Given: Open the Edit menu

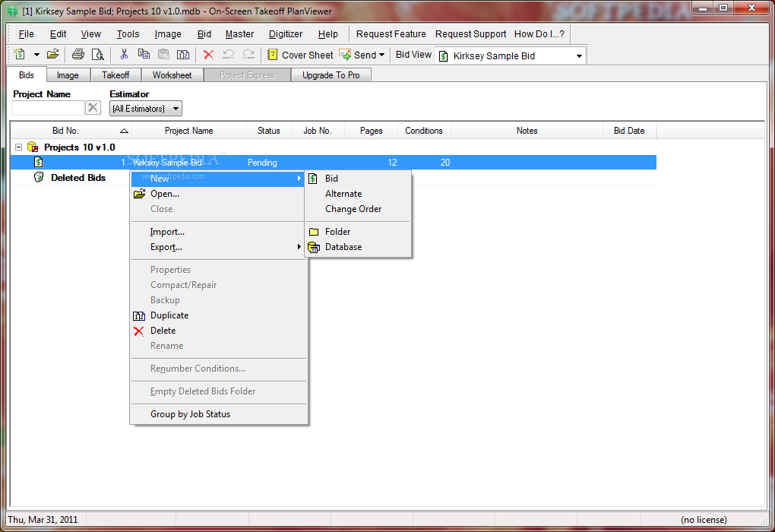Looking at the screenshot, I should [58, 34].
